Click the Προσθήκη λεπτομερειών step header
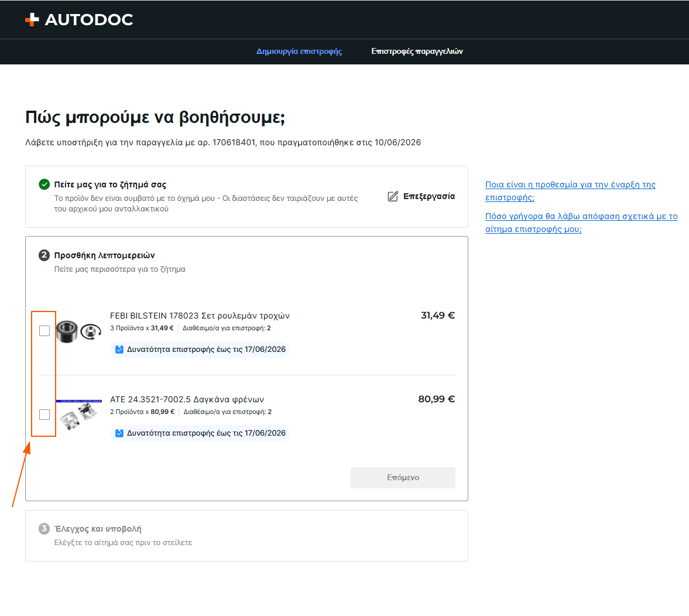 pos(104,255)
